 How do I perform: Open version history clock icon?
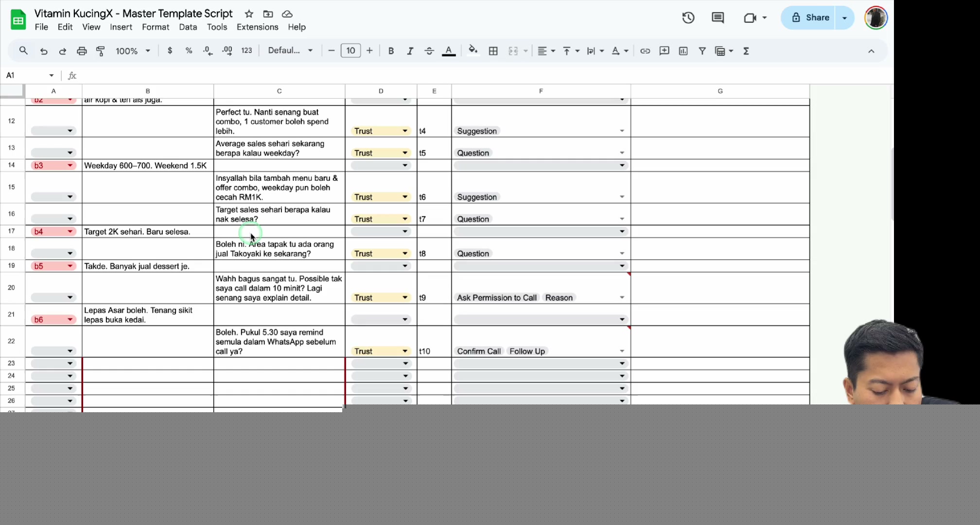(688, 18)
